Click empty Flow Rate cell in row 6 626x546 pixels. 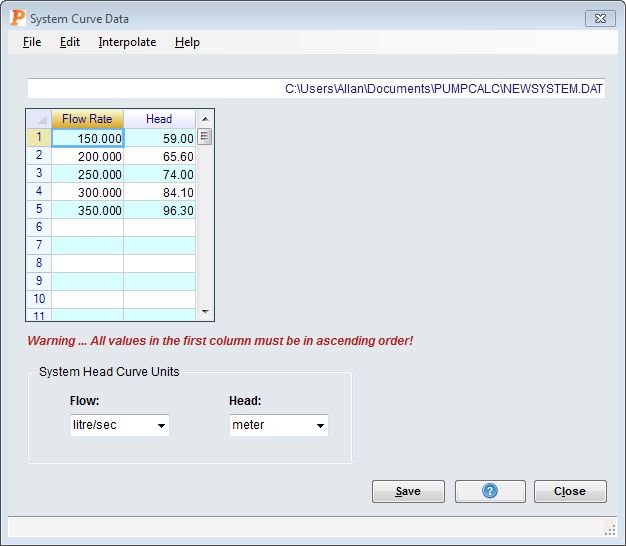88,228
